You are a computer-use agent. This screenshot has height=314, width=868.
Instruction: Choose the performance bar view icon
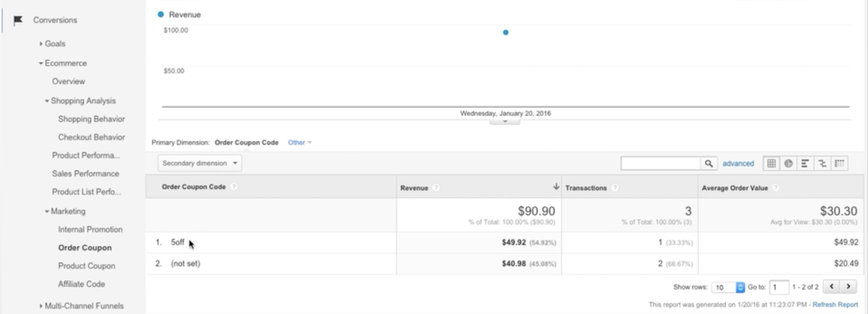click(805, 163)
